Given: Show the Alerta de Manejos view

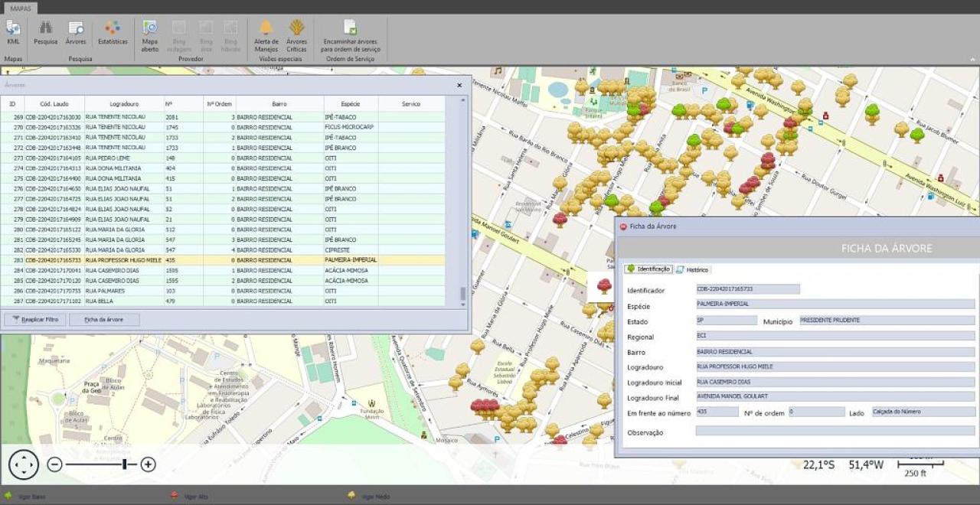Looking at the screenshot, I should 266,36.
